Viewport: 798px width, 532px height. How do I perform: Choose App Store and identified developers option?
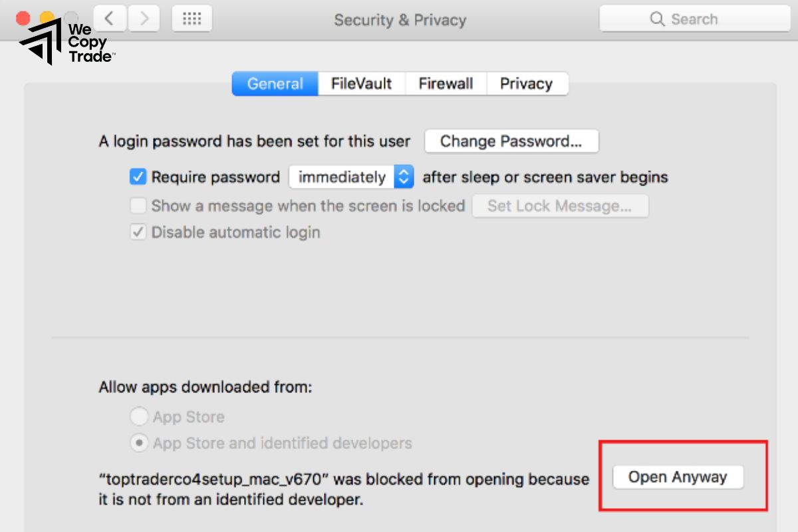coord(139,443)
